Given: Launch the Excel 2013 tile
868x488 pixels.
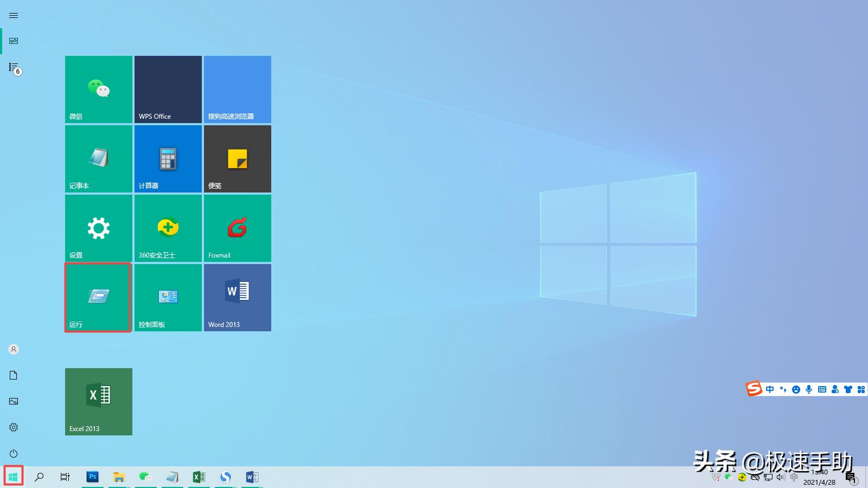Looking at the screenshot, I should (99, 402).
